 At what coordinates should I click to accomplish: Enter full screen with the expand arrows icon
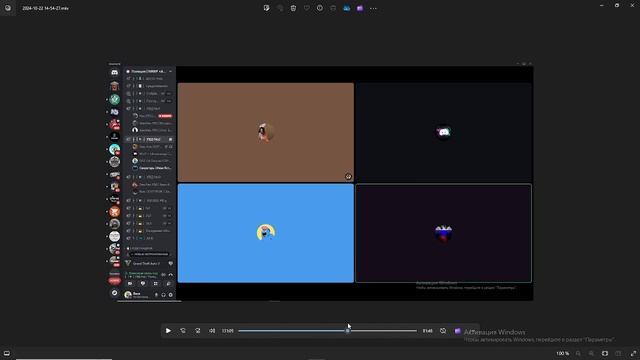[x=633, y=353]
